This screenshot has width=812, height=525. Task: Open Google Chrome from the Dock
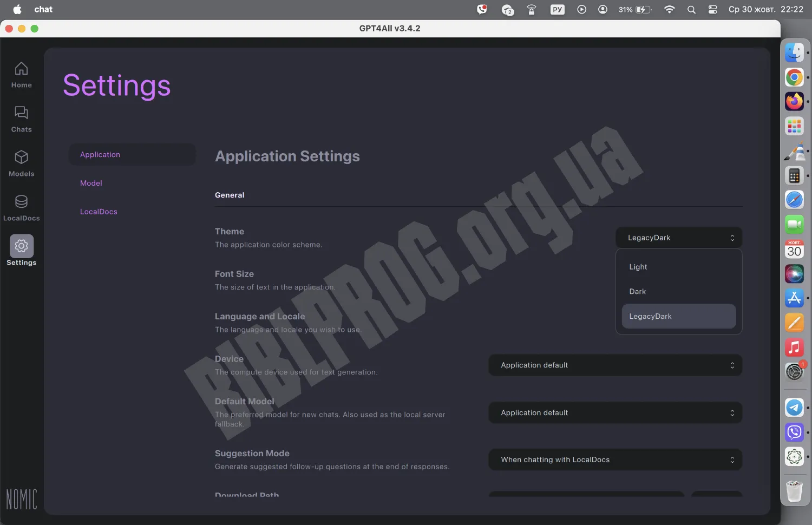coord(794,77)
